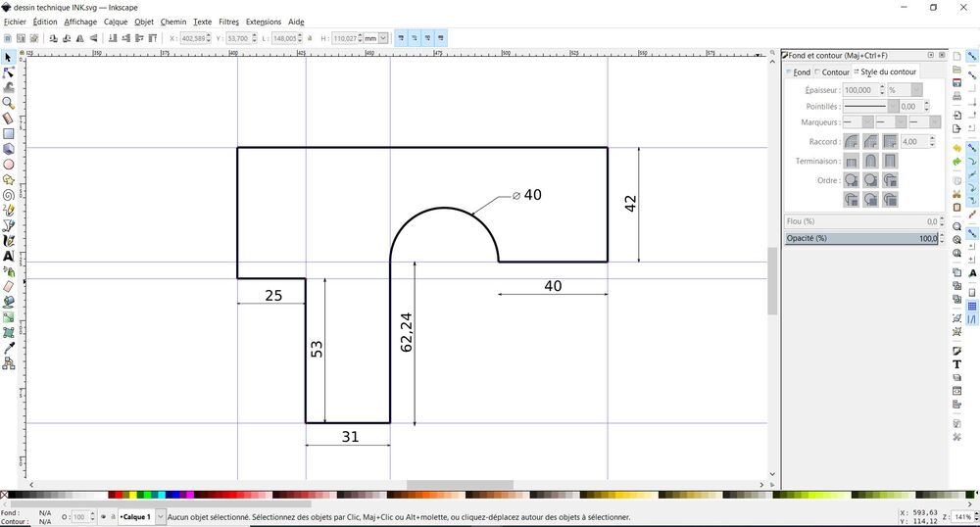Click the Print document icon
Image resolution: width=980 pixels, height=527 pixels.
pos(956,96)
